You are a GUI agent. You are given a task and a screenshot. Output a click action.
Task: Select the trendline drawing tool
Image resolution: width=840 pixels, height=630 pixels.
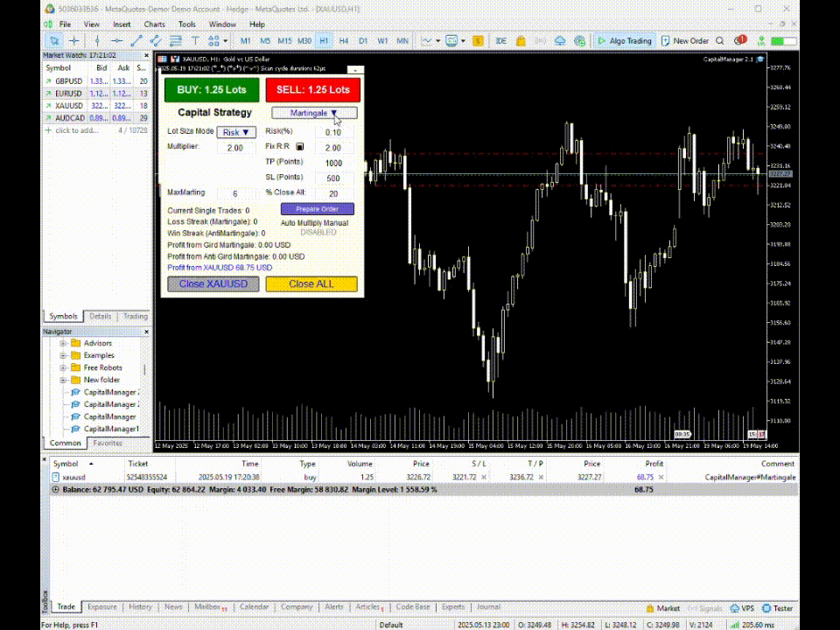pos(136,41)
